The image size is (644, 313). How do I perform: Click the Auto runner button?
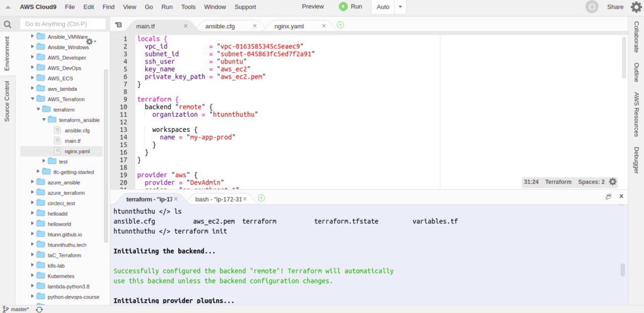[x=383, y=7]
